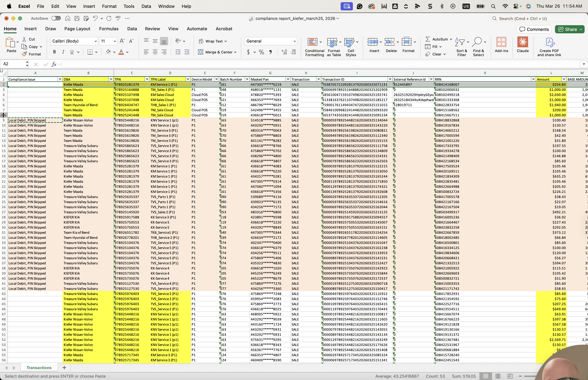Open the General number format dropdown
This screenshot has width=588, height=380.
point(294,41)
